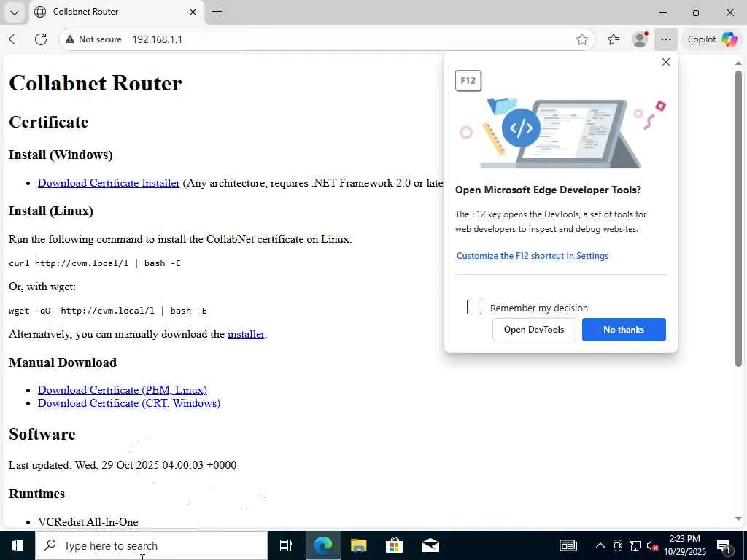Click the curl http://cvm.local/l command text
The height and width of the screenshot is (560, 747).
point(94,263)
